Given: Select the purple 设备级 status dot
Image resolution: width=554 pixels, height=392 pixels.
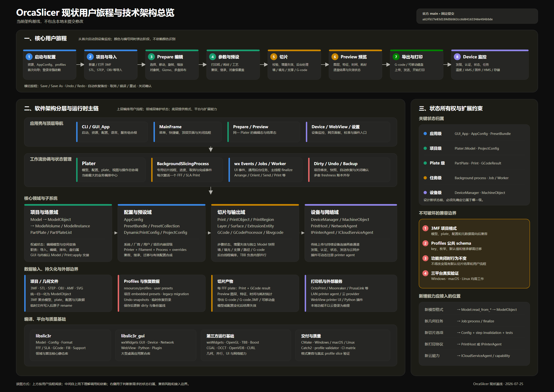Looking at the screenshot, I should click(425, 192).
